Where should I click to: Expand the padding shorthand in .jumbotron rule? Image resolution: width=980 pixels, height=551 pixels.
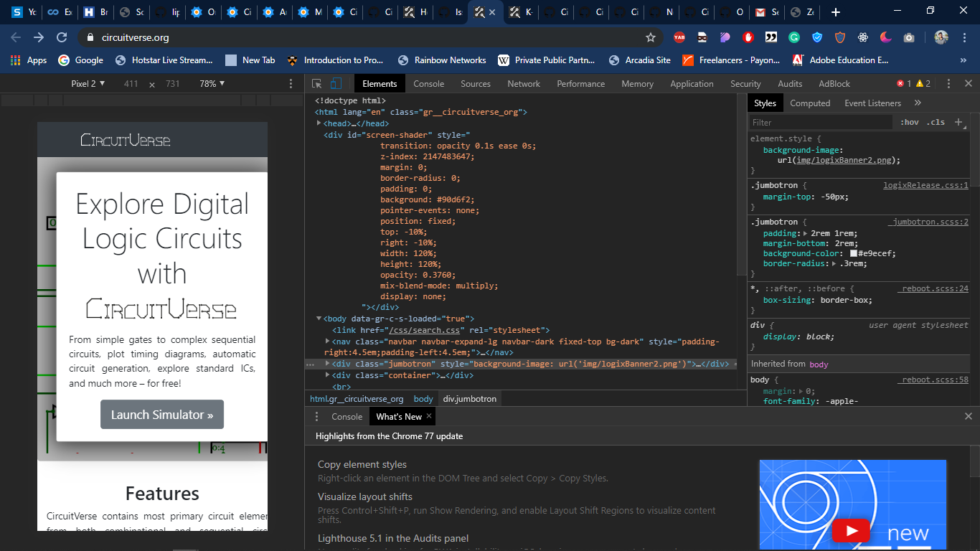(x=805, y=233)
